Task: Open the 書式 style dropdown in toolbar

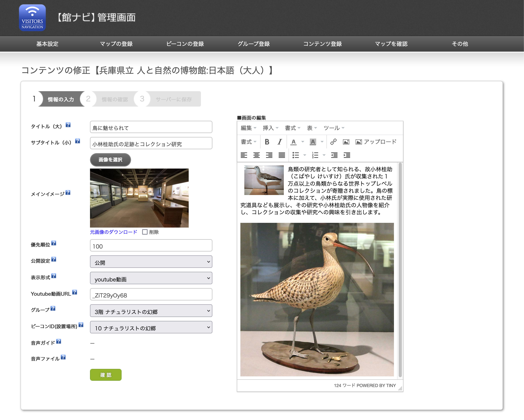Action: (x=249, y=142)
